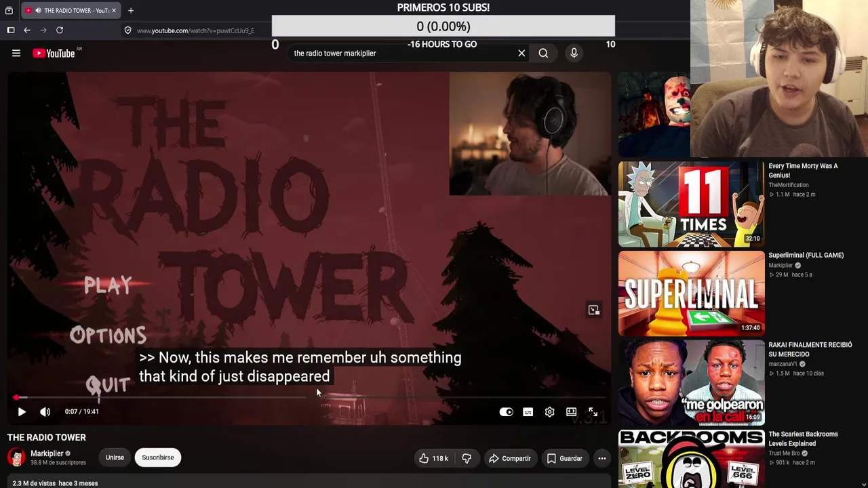Open the Superliminal video thumbnail

[x=691, y=293]
